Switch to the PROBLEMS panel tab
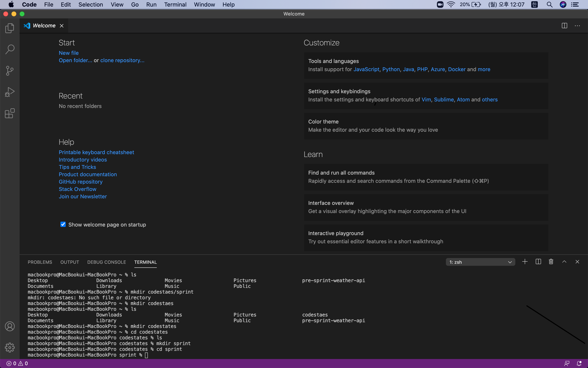 coord(40,262)
